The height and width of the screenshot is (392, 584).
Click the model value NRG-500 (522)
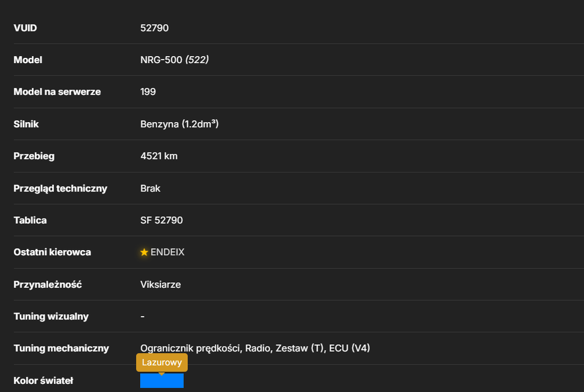(x=174, y=60)
